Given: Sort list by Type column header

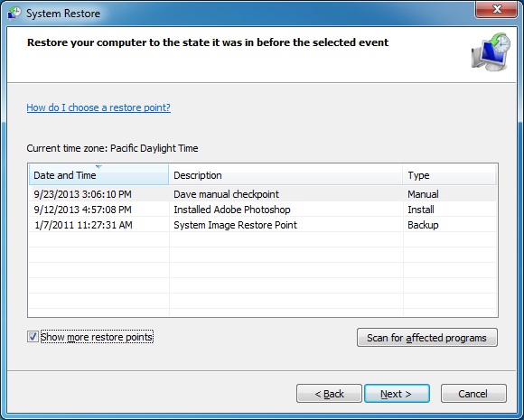Looking at the screenshot, I should (450, 174).
